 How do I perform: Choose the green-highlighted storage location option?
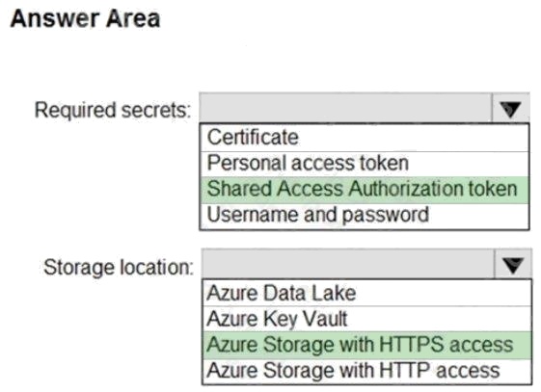367,345
